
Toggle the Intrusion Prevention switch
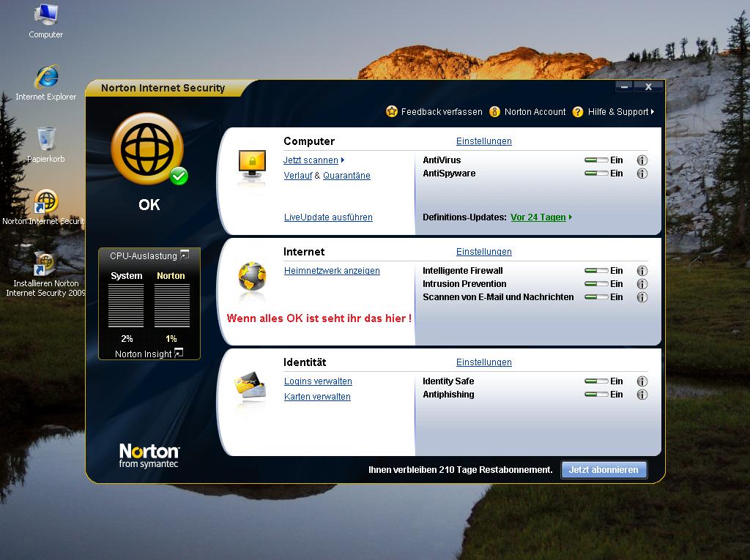596,284
